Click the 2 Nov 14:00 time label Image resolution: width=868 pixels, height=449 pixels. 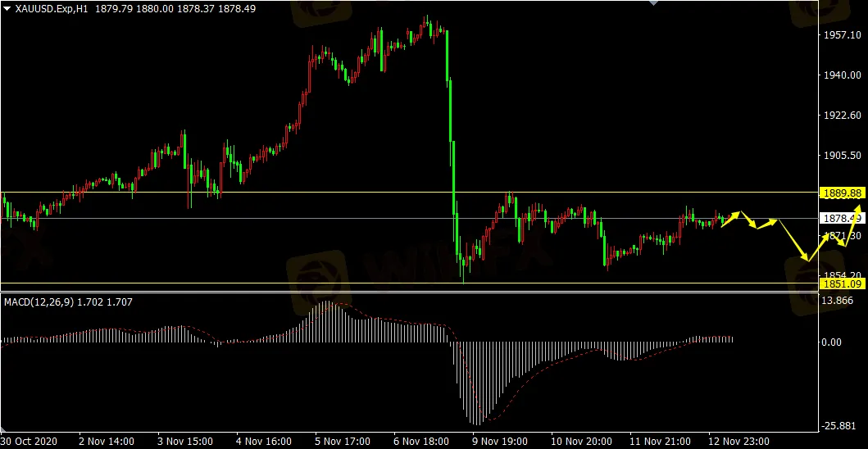[107, 442]
